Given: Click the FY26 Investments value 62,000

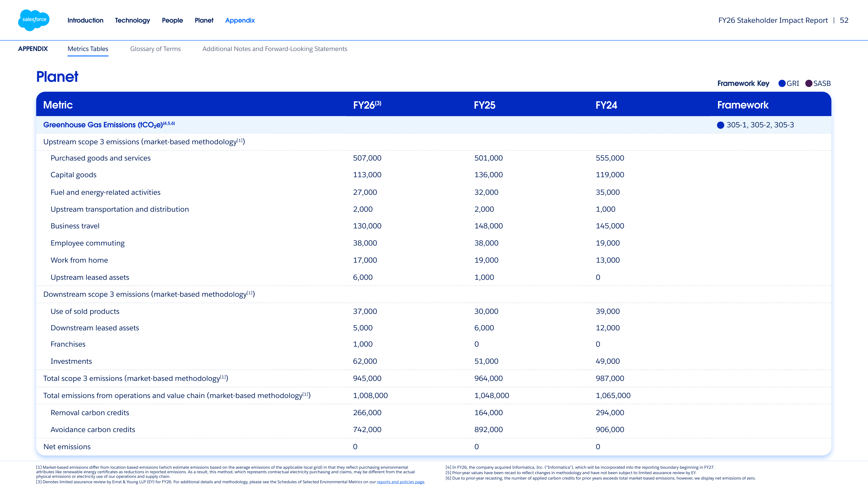Looking at the screenshot, I should pos(365,361).
